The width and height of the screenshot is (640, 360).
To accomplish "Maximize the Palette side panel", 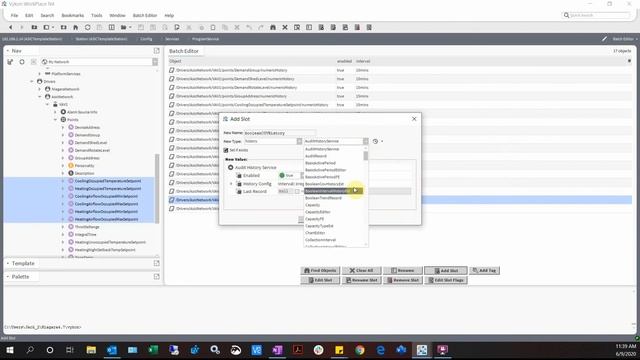I will [157, 276].
